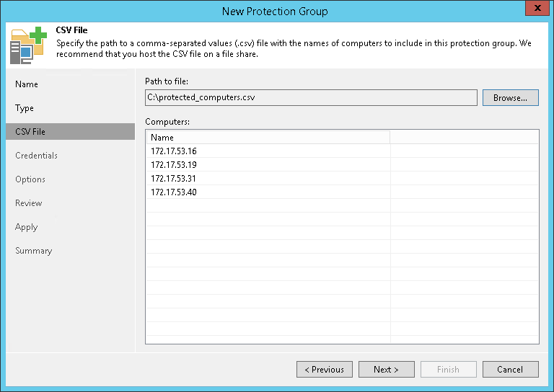Select computer 172.17.53.16 in the list

click(x=174, y=151)
